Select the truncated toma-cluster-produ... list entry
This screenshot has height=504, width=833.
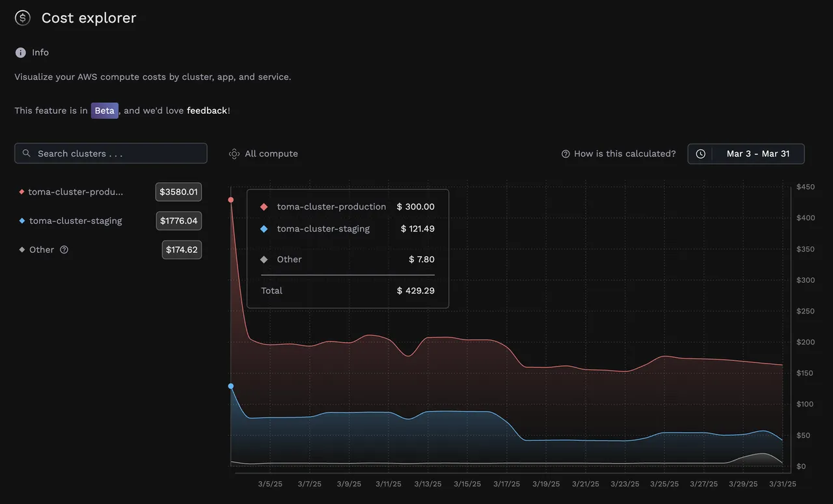coord(75,192)
